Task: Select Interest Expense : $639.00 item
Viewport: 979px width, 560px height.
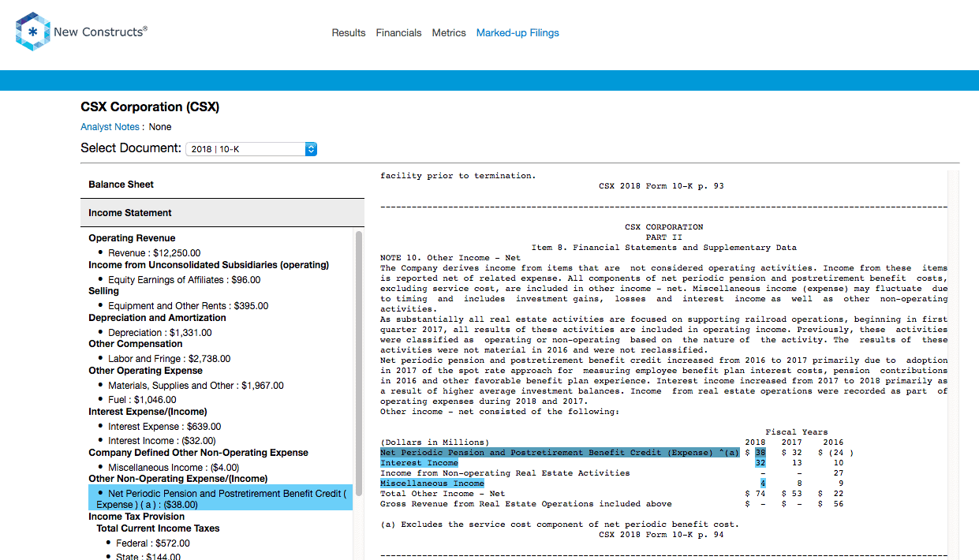Action: [x=166, y=427]
